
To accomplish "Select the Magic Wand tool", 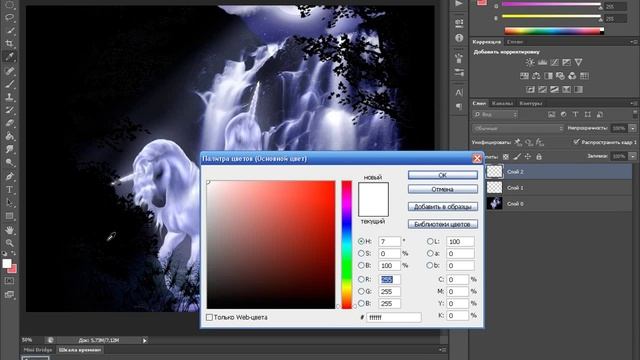I will click(9, 31).
